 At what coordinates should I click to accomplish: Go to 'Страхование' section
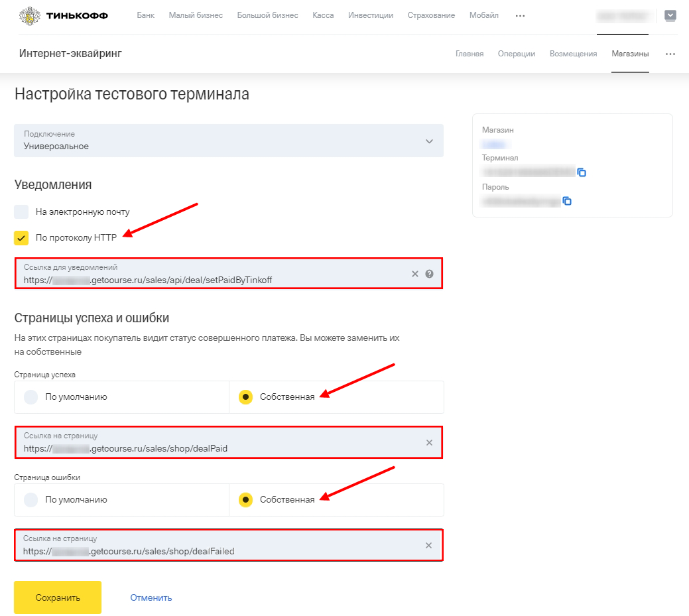(x=431, y=15)
